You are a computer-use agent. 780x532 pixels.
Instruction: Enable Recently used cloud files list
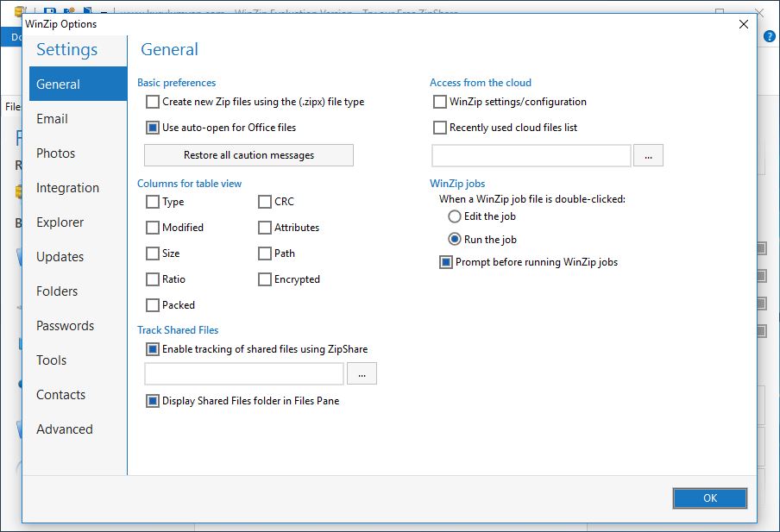440,128
